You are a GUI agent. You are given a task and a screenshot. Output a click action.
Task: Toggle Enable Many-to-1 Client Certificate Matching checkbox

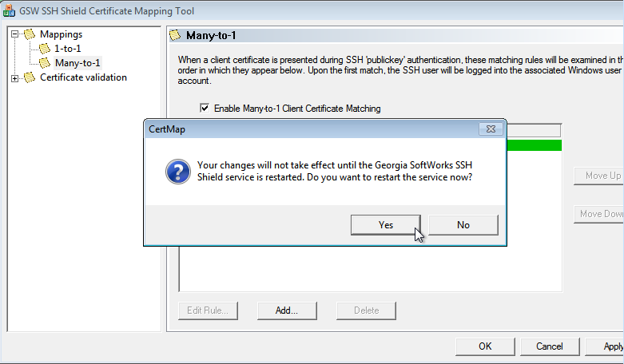(x=205, y=108)
